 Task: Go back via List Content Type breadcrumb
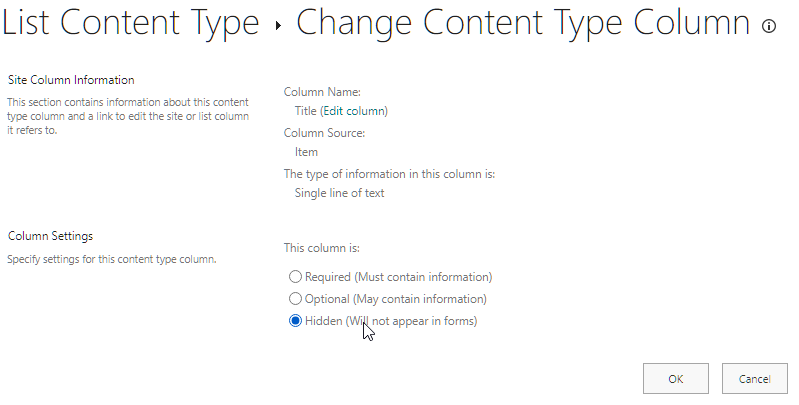pos(130,23)
